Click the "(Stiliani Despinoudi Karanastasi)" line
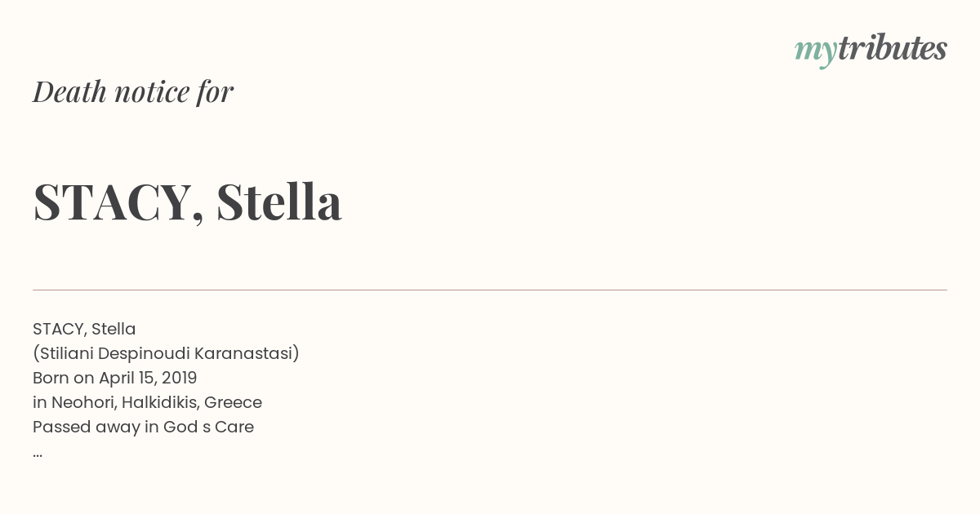The width and height of the screenshot is (980, 514). (167, 353)
